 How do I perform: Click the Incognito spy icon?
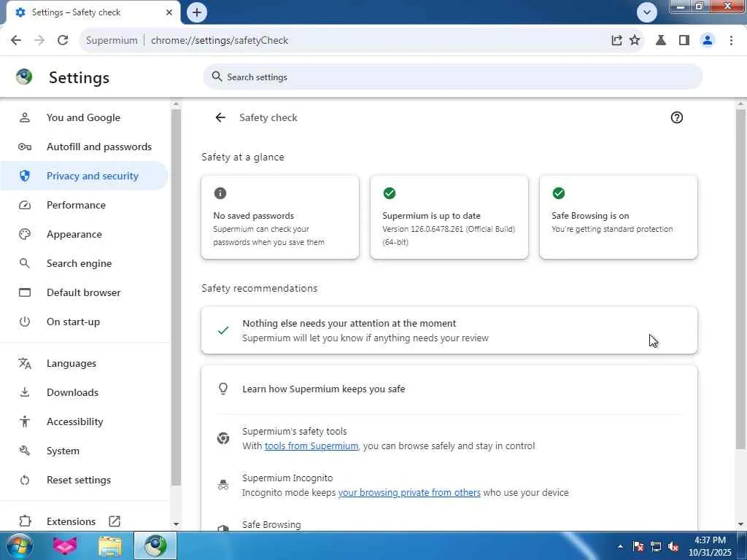223,485
